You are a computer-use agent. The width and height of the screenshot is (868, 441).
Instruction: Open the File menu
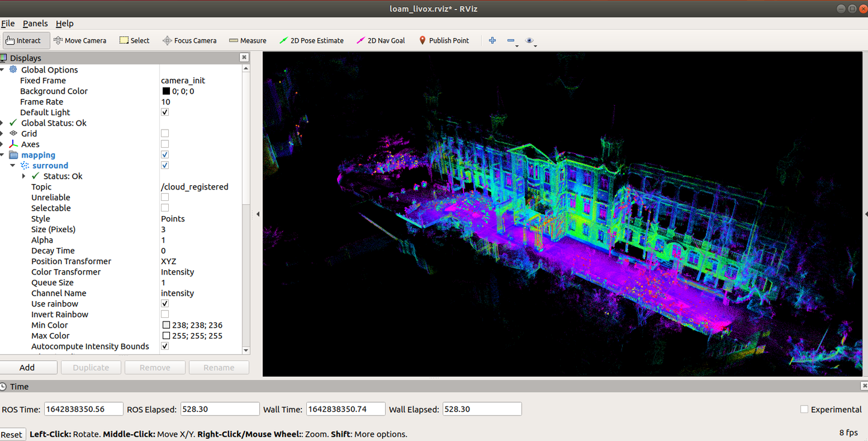[8, 24]
